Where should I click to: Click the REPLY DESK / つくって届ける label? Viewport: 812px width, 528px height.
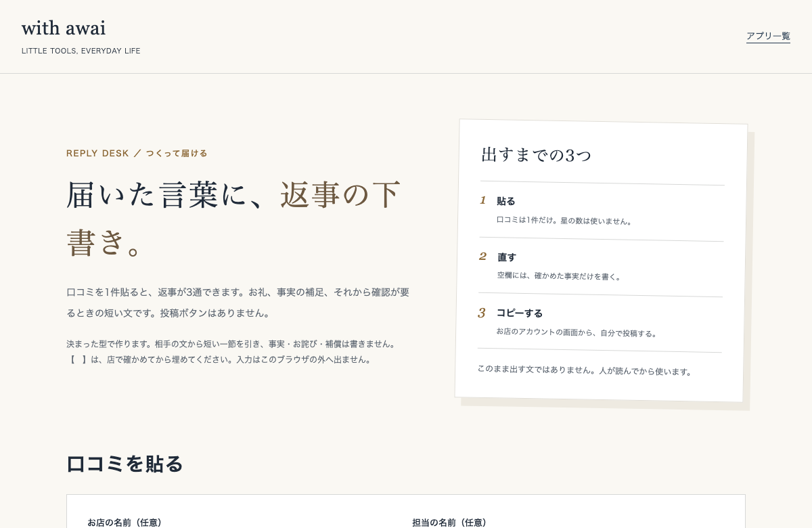click(x=137, y=153)
